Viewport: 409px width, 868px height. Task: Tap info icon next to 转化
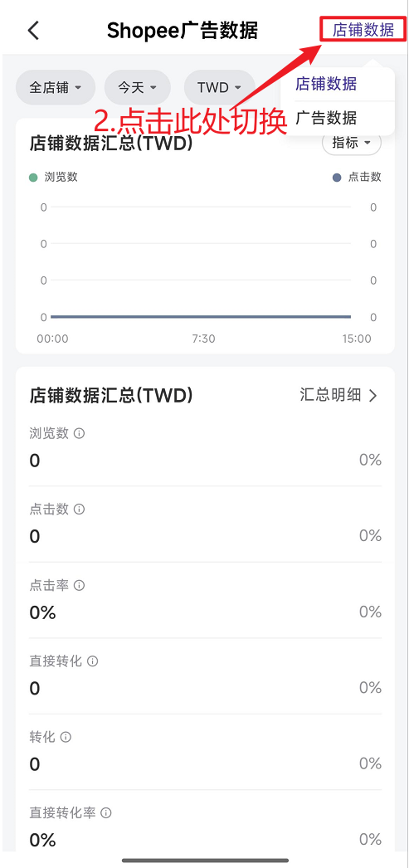pyautogui.click(x=66, y=737)
